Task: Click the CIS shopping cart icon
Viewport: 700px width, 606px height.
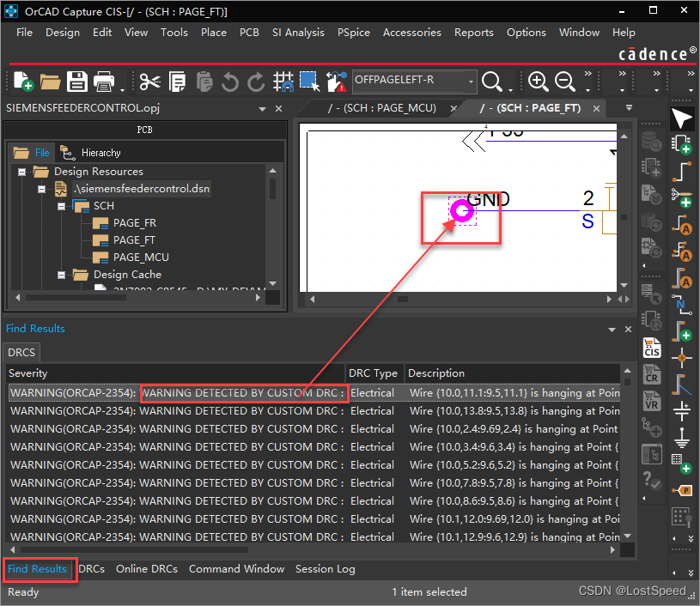Action: point(652,348)
